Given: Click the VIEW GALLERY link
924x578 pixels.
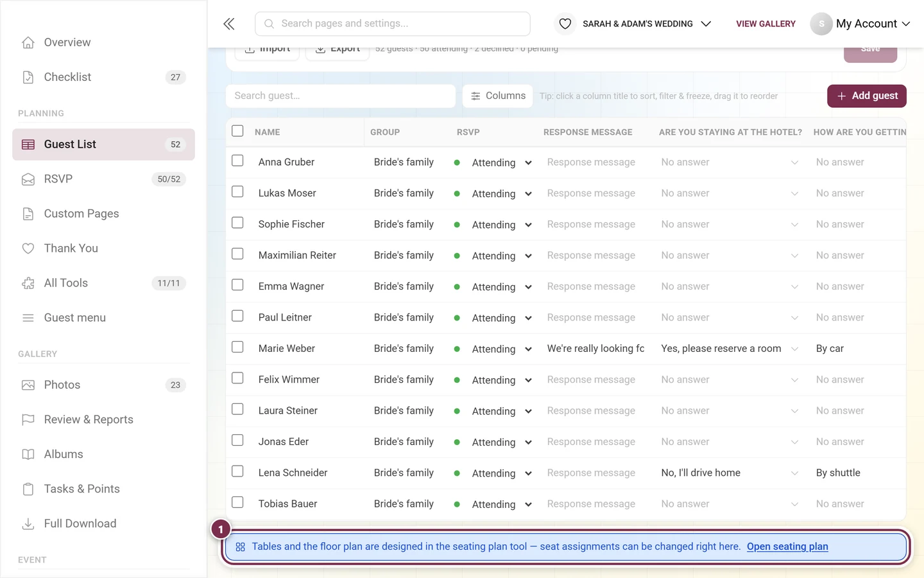Looking at the screenshot, I should click(766, 24).
